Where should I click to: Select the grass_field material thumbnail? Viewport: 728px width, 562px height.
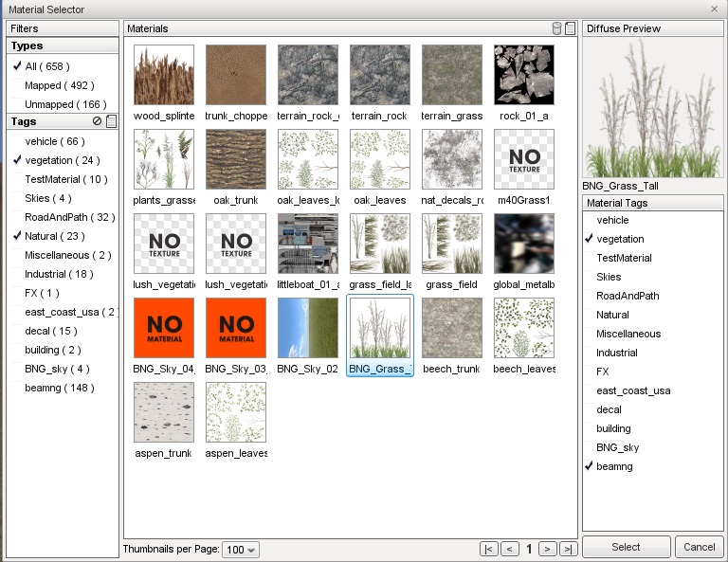tap(452, 244)
